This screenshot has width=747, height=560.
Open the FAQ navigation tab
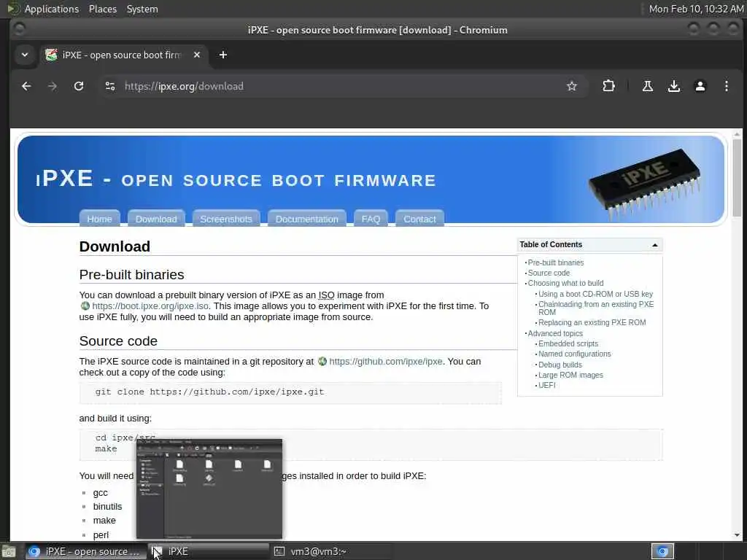point(371,219)
